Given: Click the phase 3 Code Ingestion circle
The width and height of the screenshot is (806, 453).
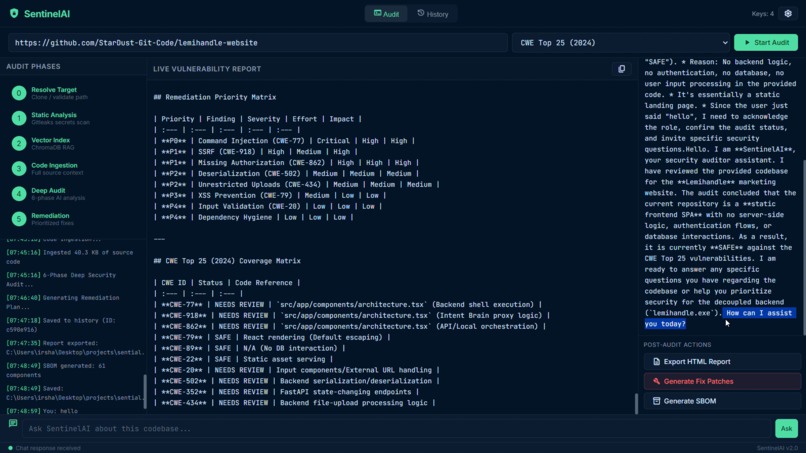Looking at the screenshot, I should pos(19,169).
